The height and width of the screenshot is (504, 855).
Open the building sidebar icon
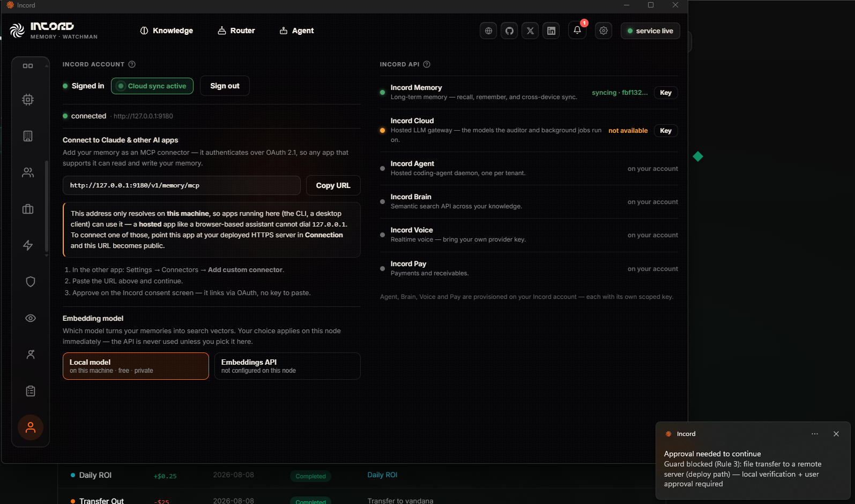(28, 136)
